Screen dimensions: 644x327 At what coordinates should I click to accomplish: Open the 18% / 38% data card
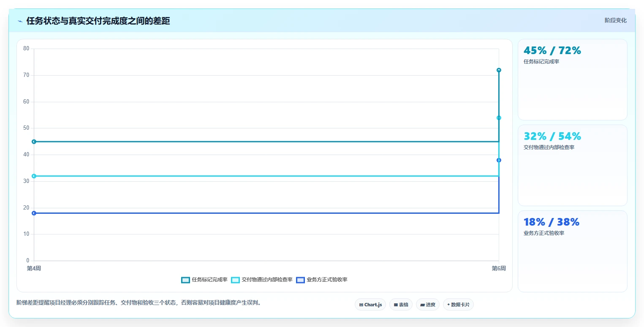[x=572, y=251]
